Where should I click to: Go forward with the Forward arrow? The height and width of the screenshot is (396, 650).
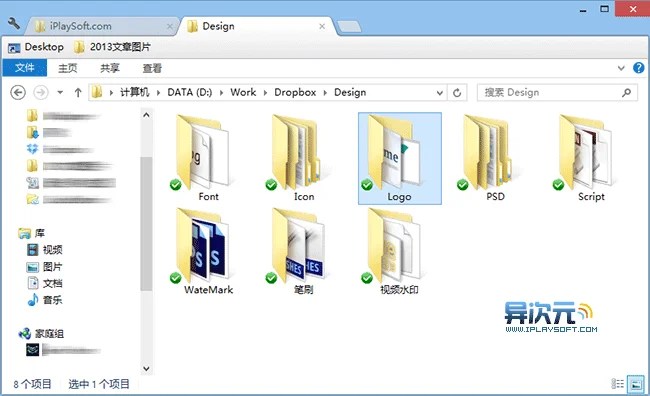(41, 92)
